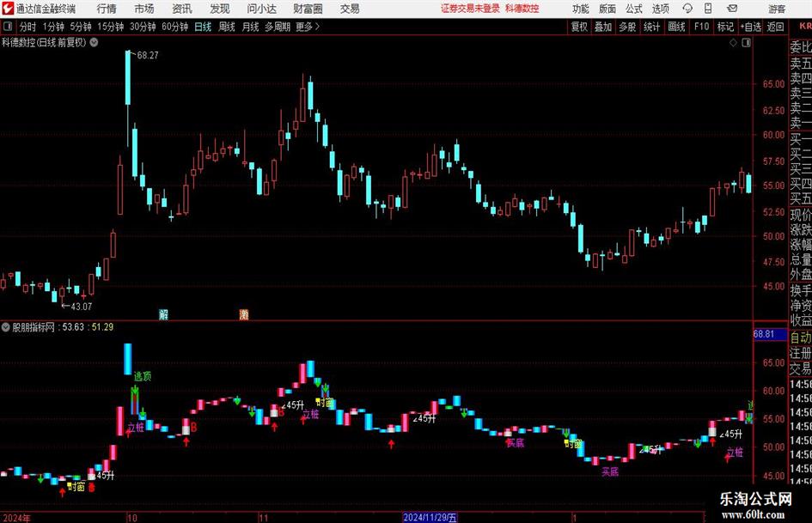Click the diamond icon in chart corner
This screenshot has height=523, width=812.
coord(733,43)
